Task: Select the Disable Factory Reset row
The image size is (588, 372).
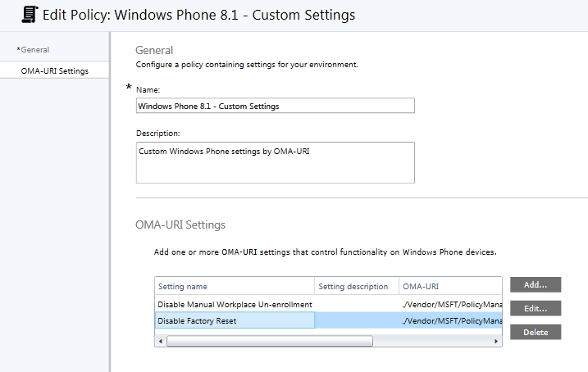Action: click(235, 320)
